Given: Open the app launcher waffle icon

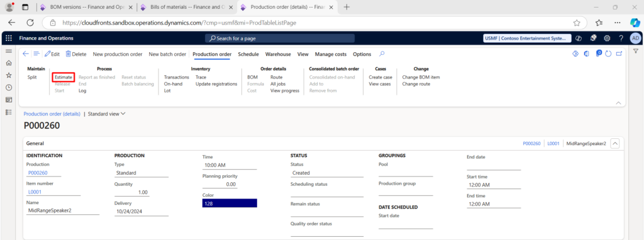Looking at the screenshot, I should (9, 38).
